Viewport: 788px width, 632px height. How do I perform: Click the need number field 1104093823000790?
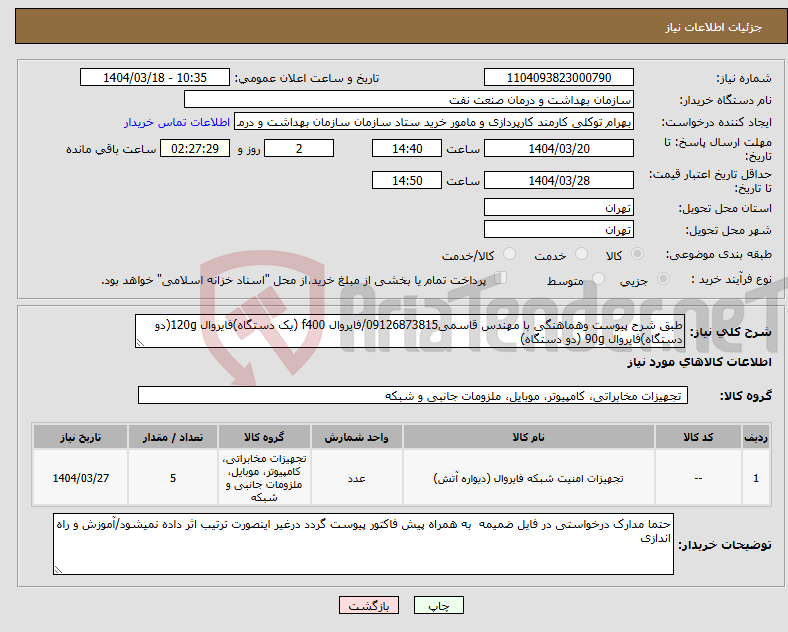click(558, 77)
